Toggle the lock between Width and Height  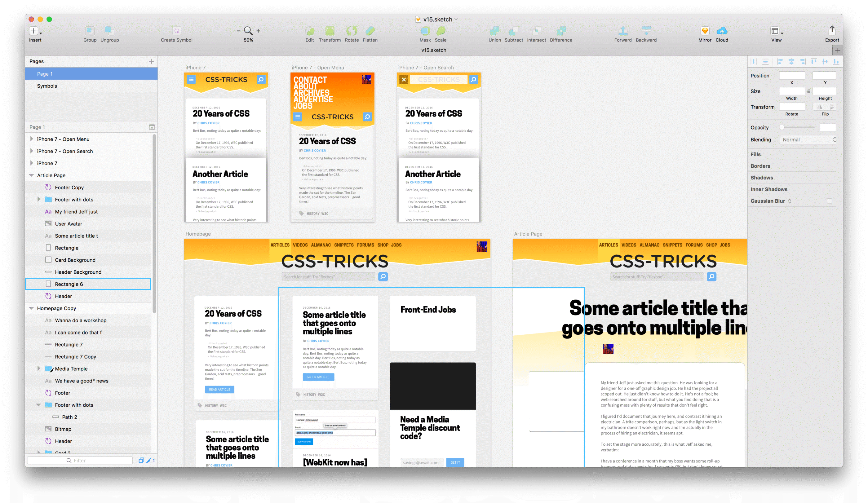808,91
